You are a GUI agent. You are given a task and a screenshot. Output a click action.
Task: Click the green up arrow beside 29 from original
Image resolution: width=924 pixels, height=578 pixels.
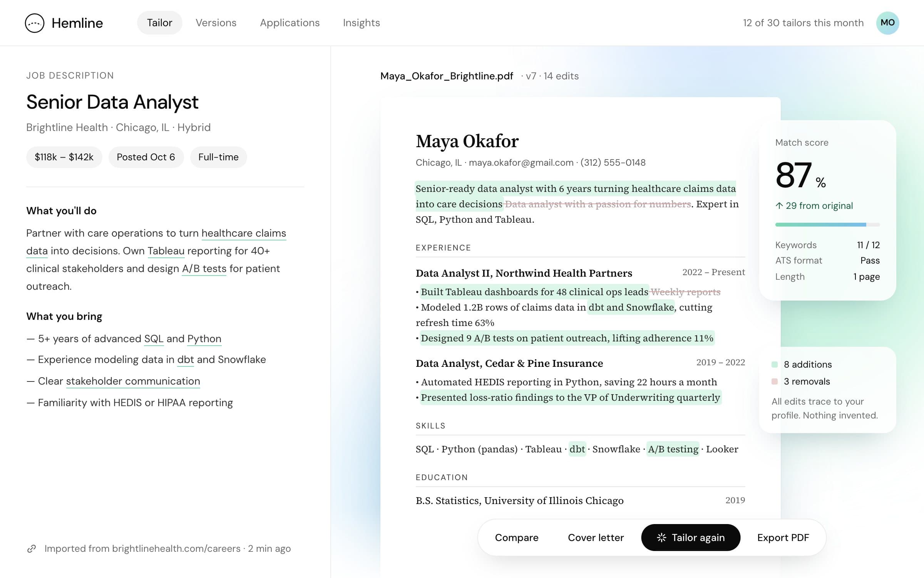click(779, 206)
